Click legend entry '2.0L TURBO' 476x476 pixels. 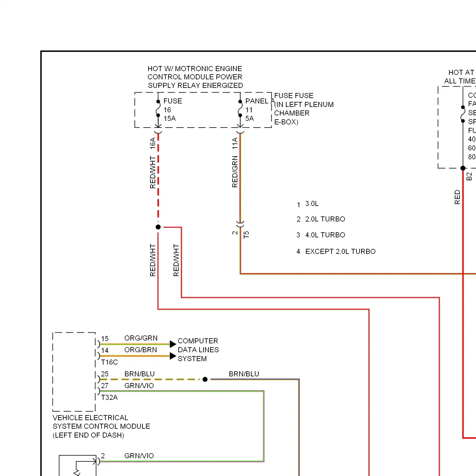[x=325, y=219]
